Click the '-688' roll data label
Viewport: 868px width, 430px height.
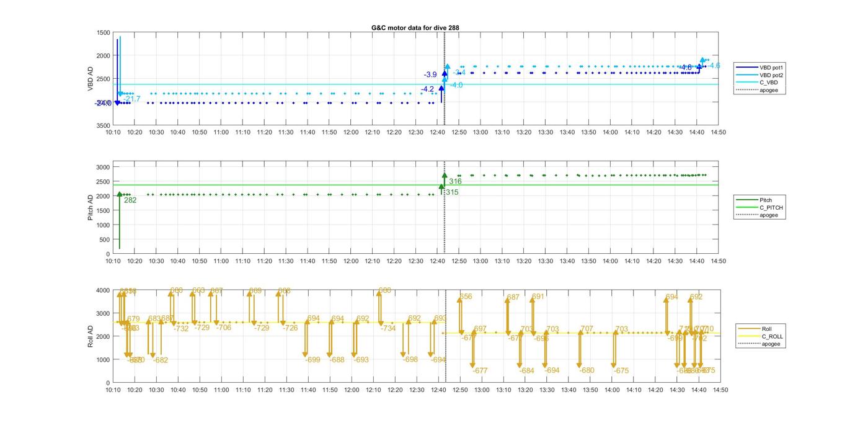337,360
